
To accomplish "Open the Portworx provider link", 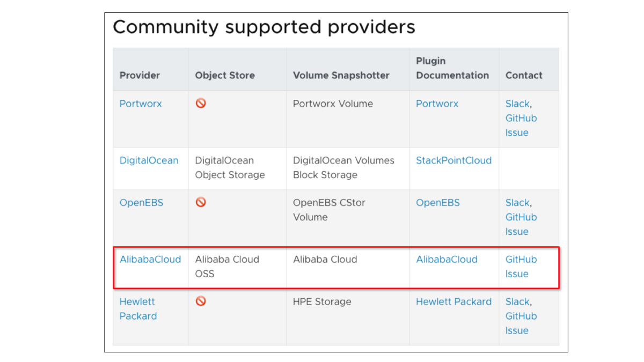I will [141, 104].
